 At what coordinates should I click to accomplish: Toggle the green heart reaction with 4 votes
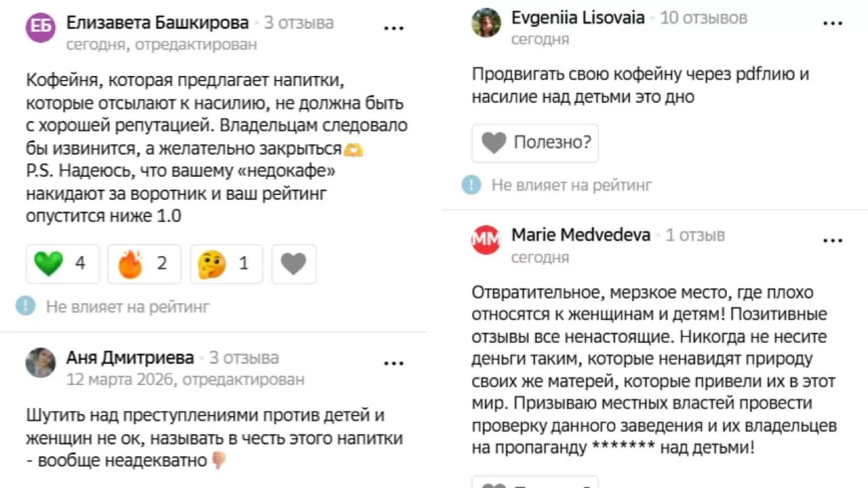62,264
